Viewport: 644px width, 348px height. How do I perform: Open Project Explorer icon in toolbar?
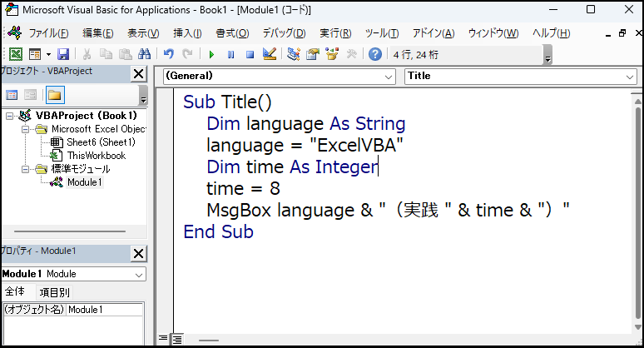(x=293, y=54)
